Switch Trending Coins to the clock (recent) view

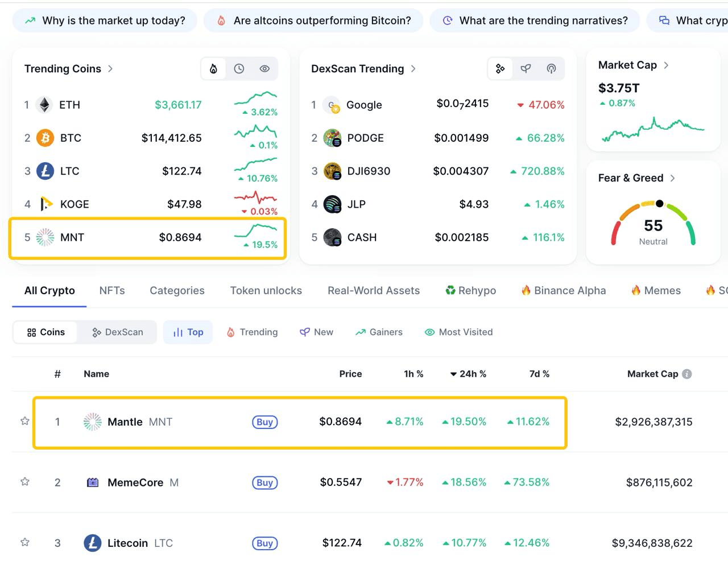(239, 69)
